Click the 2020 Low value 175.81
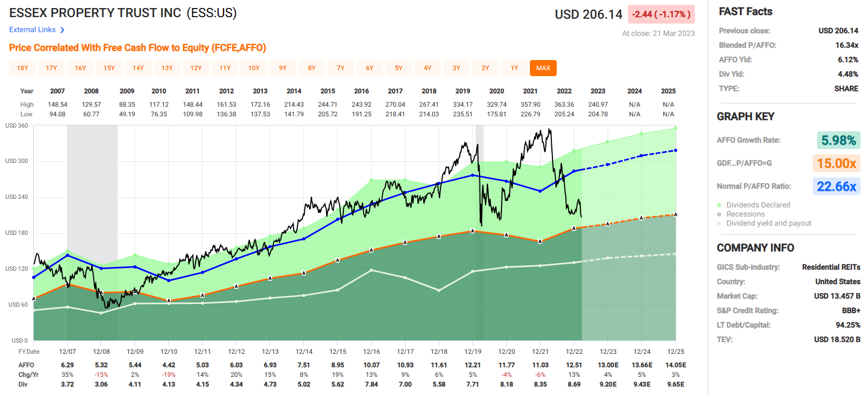This screenshot has height=394, width=868. tap(497, 114)
